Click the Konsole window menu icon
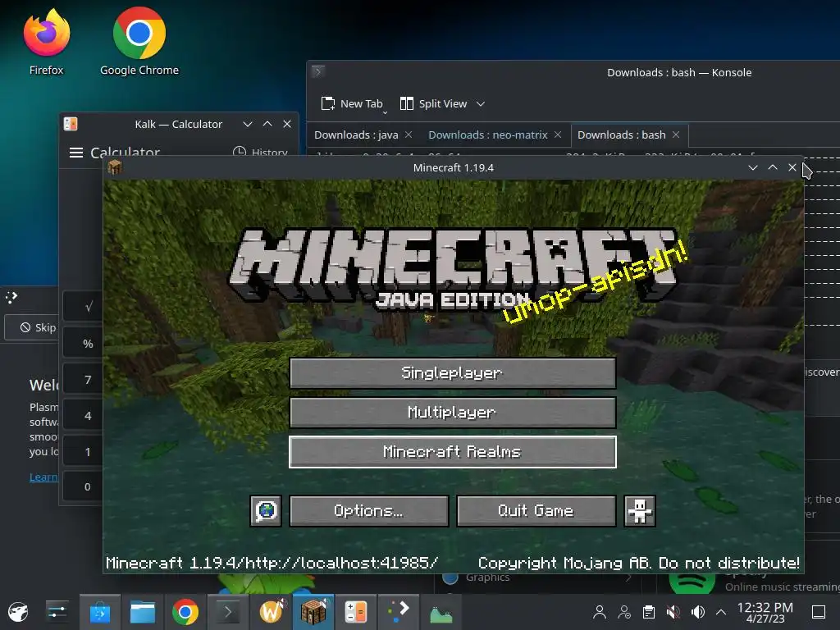840x630 pixels. coord(318,71)
